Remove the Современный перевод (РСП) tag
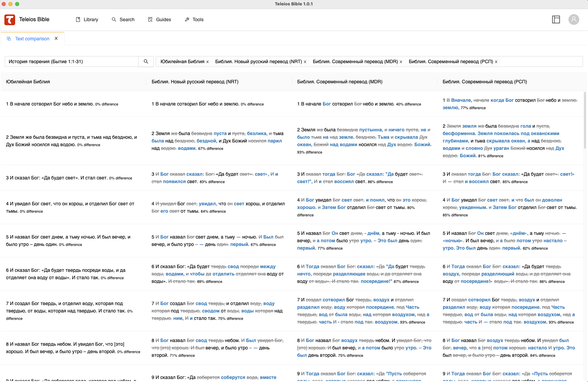This screenshot has height=382, width=588. pyautogui.click(x=496, y=62)
